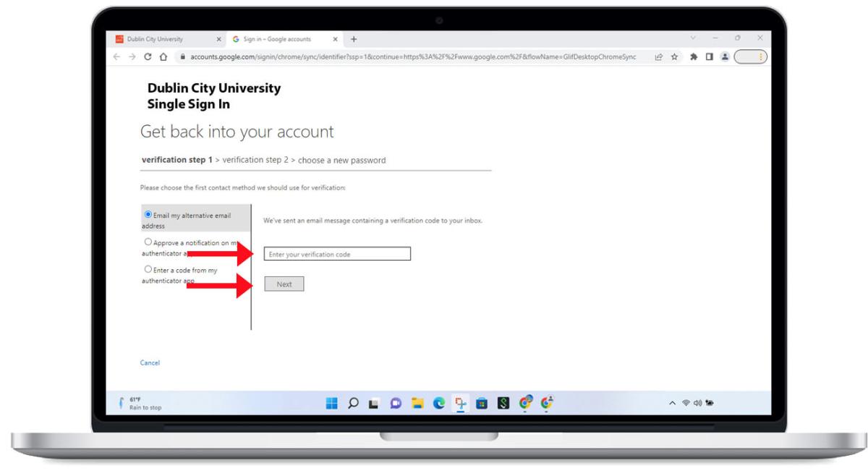The image size is (868, 471).
Task: Click the 'Dublin City University Single Sign In' title
Action: pyautogui.click(x=214, y=96)
